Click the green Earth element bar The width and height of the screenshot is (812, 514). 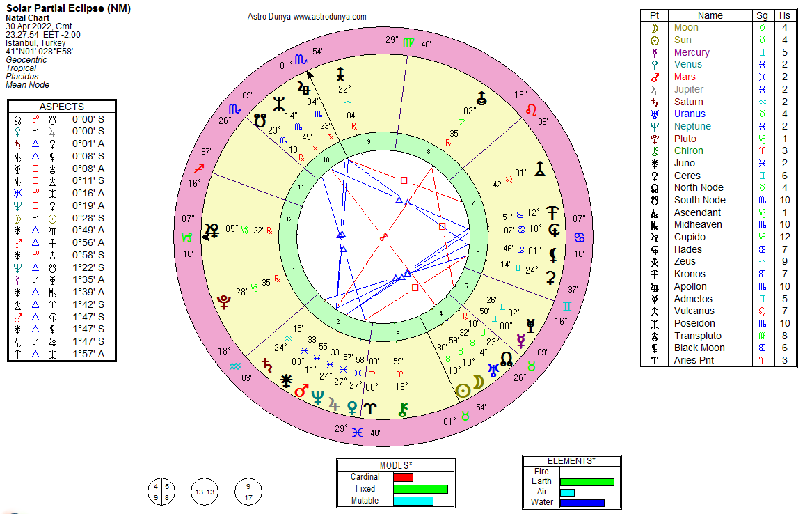click(587, 483)
